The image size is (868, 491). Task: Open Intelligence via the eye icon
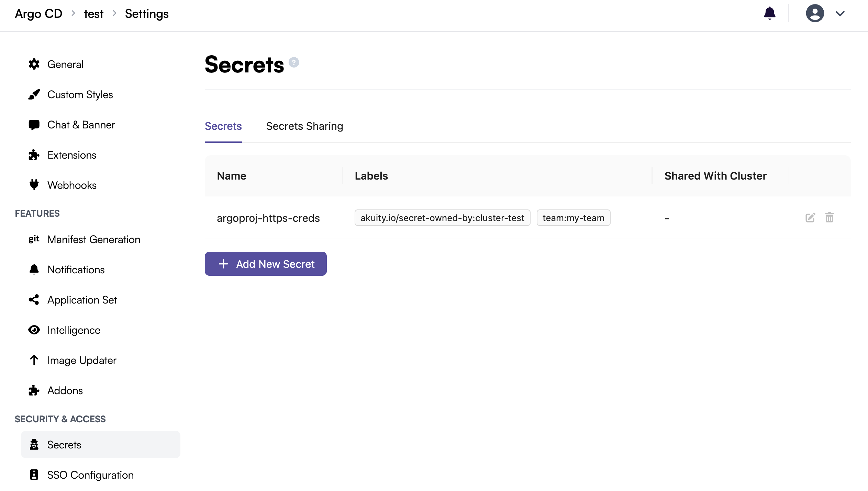pyautogui.click(x=34, y=330)
